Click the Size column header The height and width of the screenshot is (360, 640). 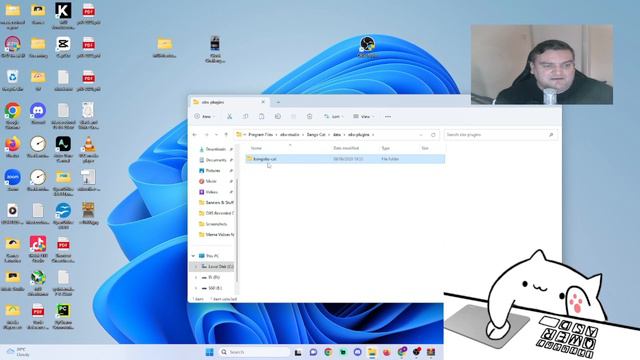pyautogui.click(x=425, y=148)
